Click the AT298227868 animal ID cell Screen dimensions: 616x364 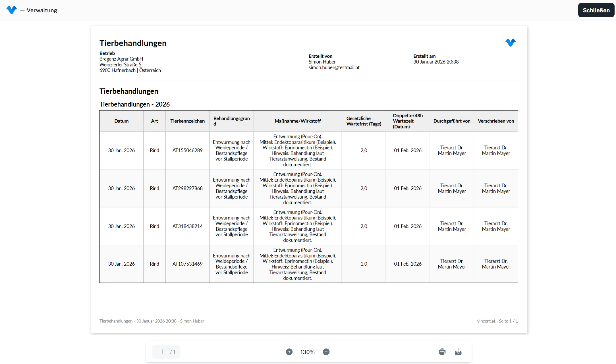point(187,188)
